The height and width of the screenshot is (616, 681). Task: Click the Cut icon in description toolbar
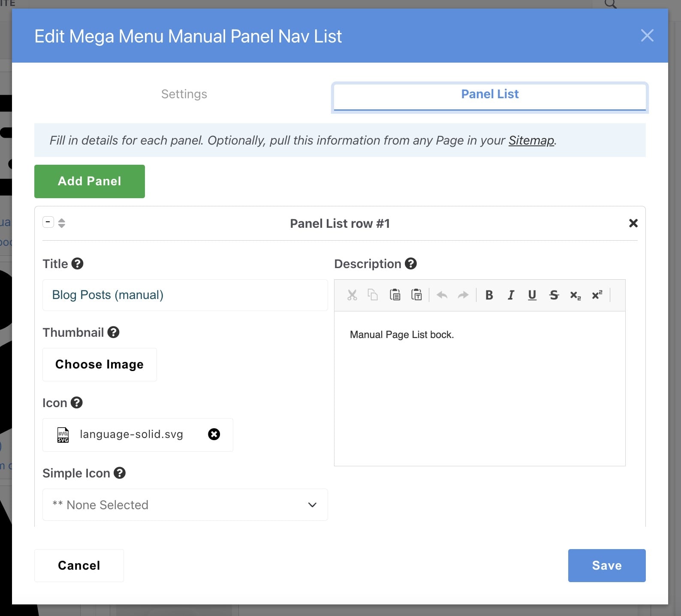(352, 295)
